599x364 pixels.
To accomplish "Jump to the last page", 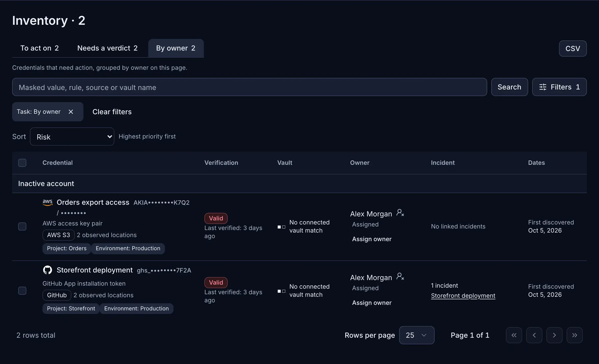I will (575, 335).
